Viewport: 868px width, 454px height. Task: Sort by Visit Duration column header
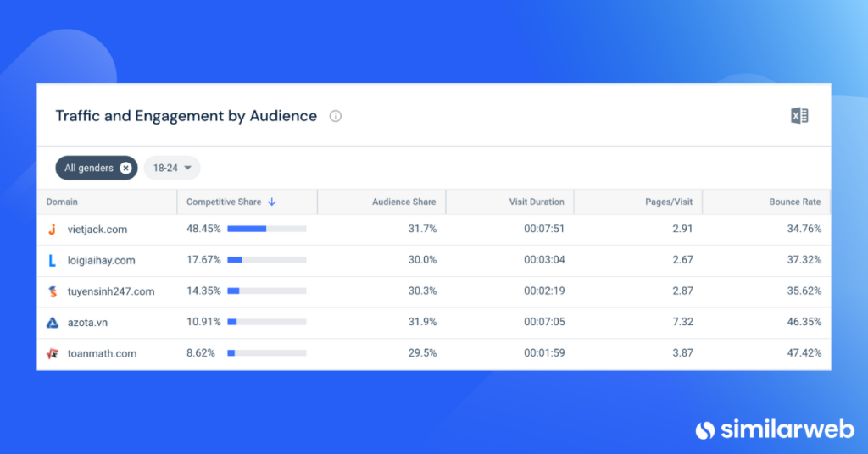coord(537,202)
